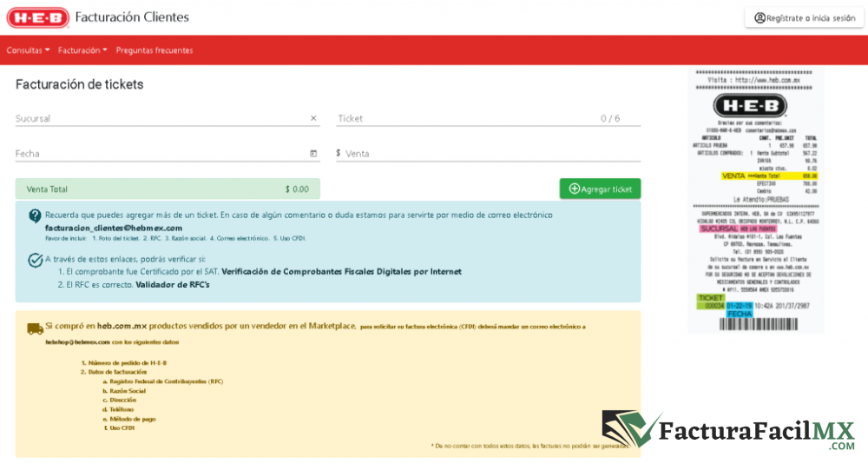
Task: Click the Venta Total amount bar
Action: click(x=168, y=189)
